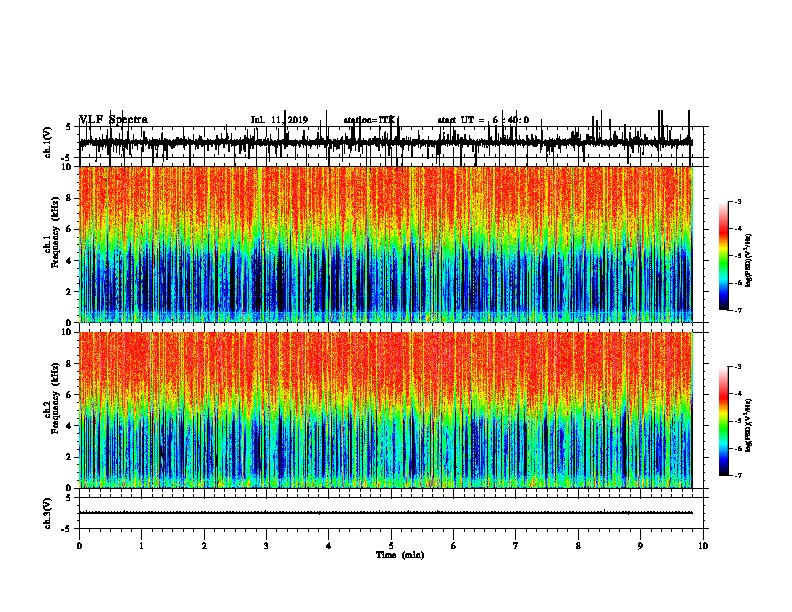Image resolution: width=792 pixels, height=612 pixels.
Task: Click the flat ch.3 voltage trace
Action: pos(386,513)
